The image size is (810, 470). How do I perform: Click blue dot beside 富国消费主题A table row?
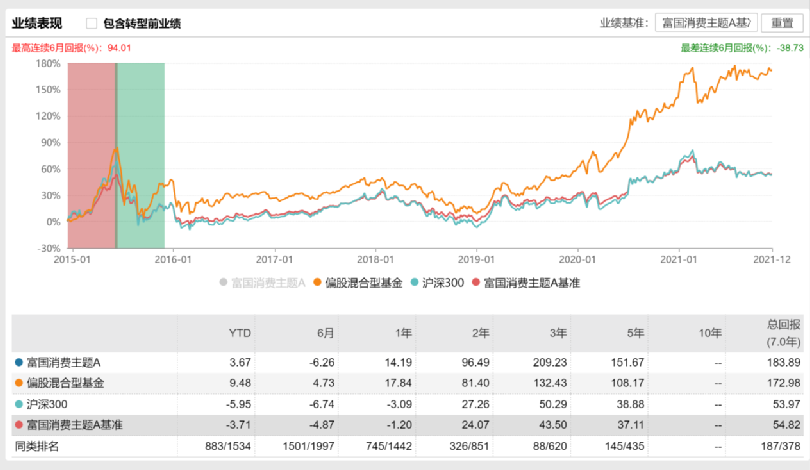click(20, 361)
